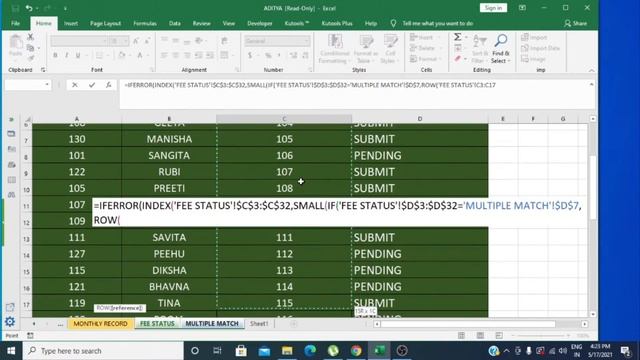Select the MONTHLY RECORD sheet tab
Screen dimensions: 640x360
(100, 323)
